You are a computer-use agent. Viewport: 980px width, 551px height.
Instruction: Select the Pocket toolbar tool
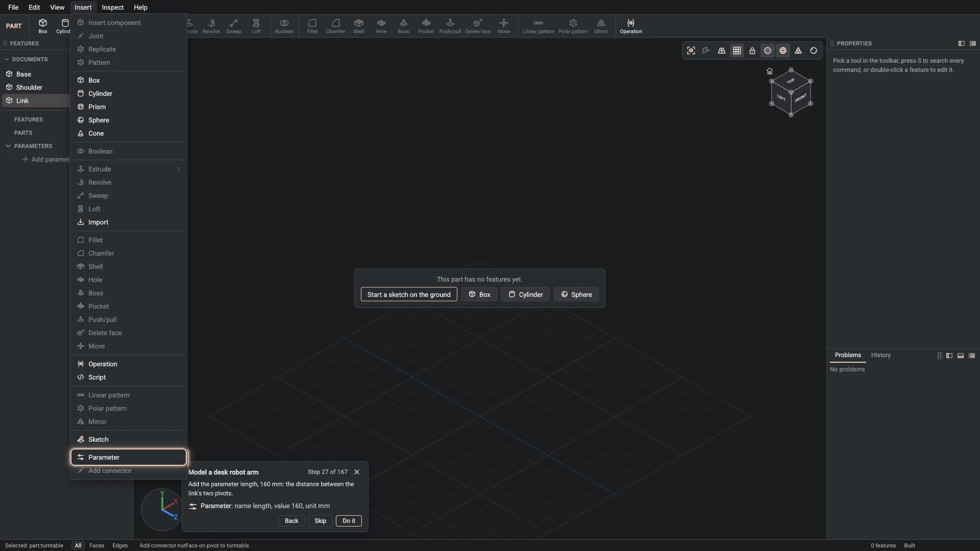point(426,26)
